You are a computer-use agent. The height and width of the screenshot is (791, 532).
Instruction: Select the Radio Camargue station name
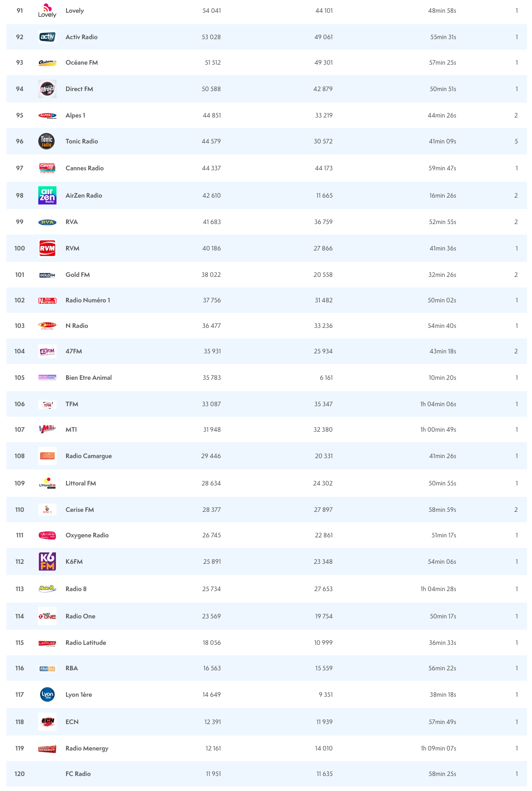(x=88, y=456)
